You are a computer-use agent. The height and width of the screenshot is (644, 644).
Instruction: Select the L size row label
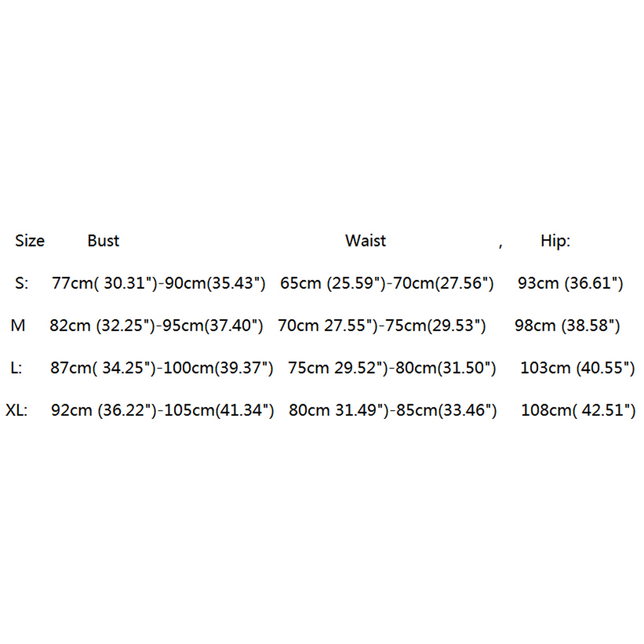coord(17,368)
